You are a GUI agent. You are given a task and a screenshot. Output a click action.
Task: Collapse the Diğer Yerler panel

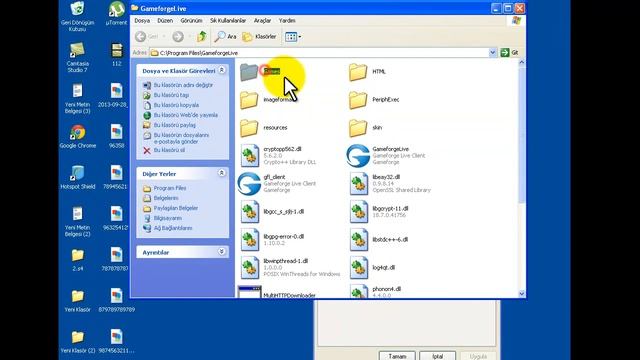coord(222,173)
